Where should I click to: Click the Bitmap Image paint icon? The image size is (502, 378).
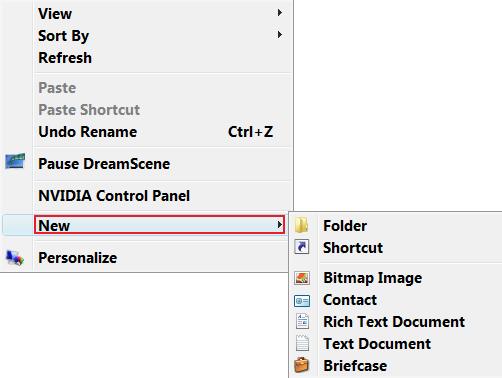coord(302,278)
